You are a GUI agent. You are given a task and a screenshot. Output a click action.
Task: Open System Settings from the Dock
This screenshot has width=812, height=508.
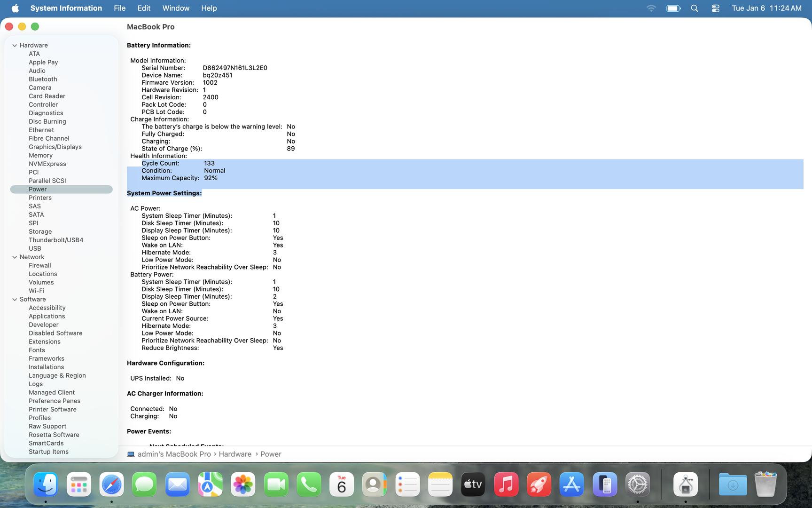(x=638, y=484)
